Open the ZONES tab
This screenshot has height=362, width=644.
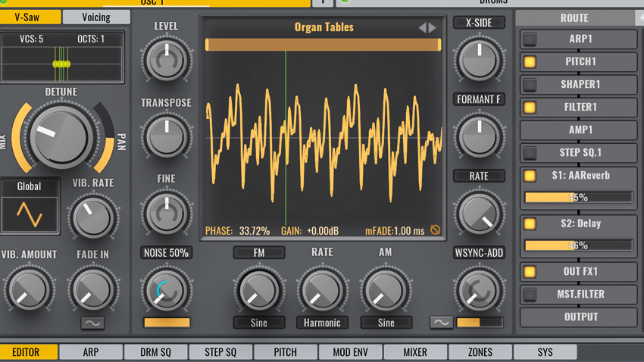point(480,352)
